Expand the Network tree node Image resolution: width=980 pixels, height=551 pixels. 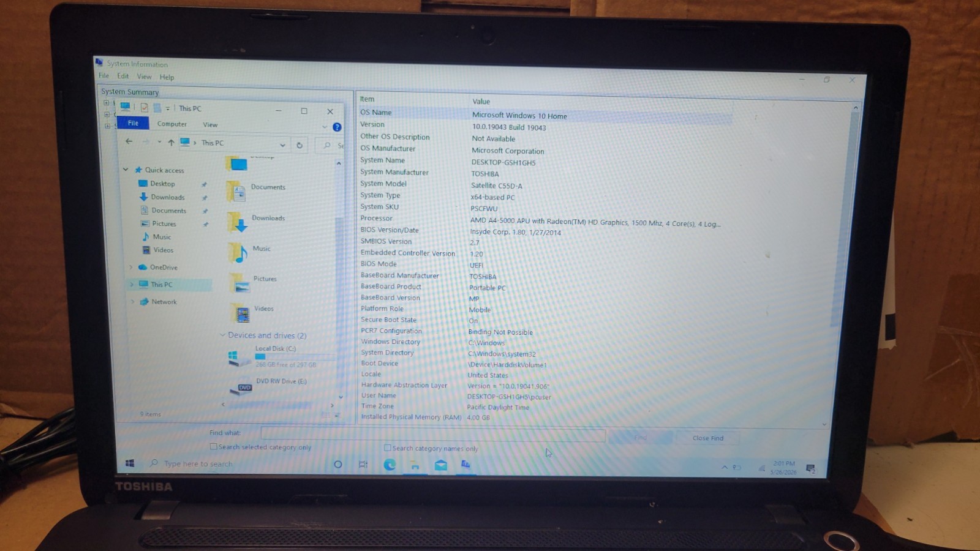click(x=132, y=301)
